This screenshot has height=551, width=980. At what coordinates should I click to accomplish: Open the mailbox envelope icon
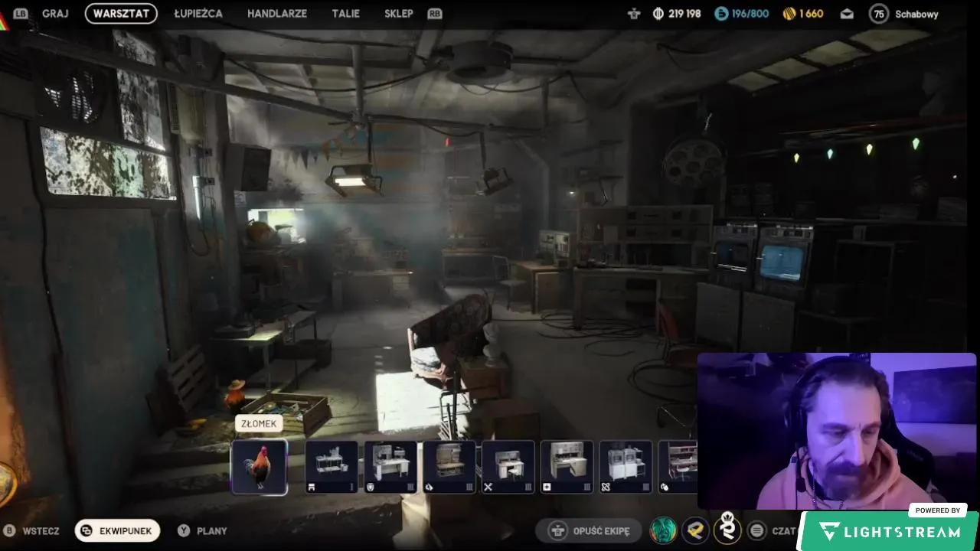(847, 14)
